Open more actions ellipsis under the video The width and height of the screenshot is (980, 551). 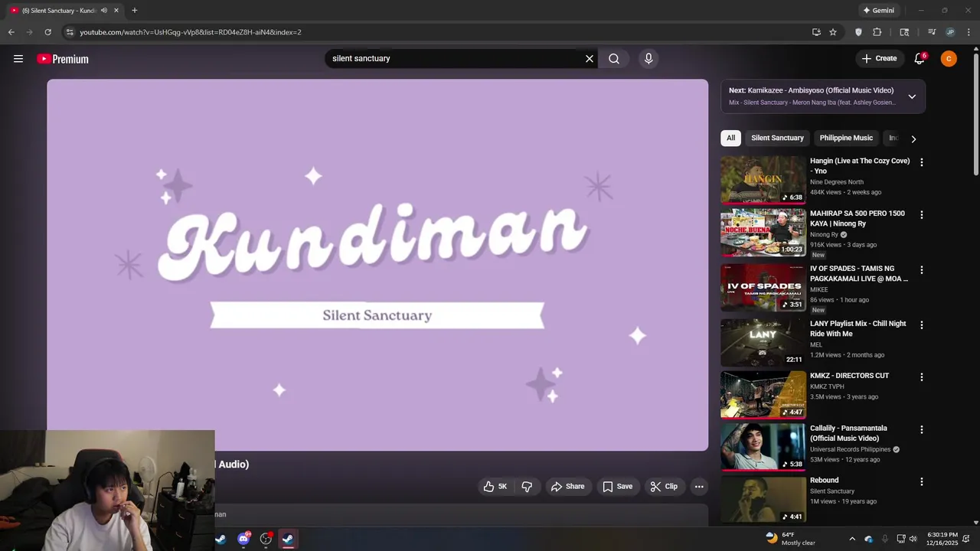pos(699,487)
